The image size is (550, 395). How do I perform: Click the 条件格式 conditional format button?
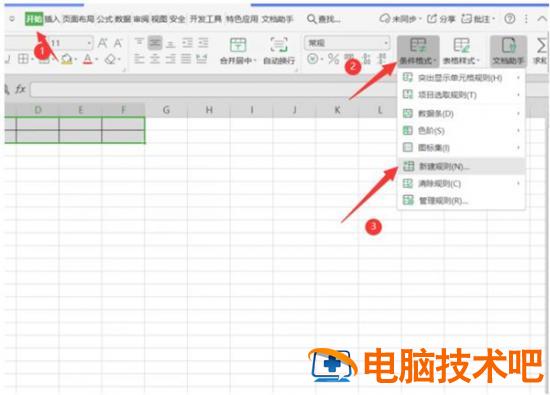point(418,51)
